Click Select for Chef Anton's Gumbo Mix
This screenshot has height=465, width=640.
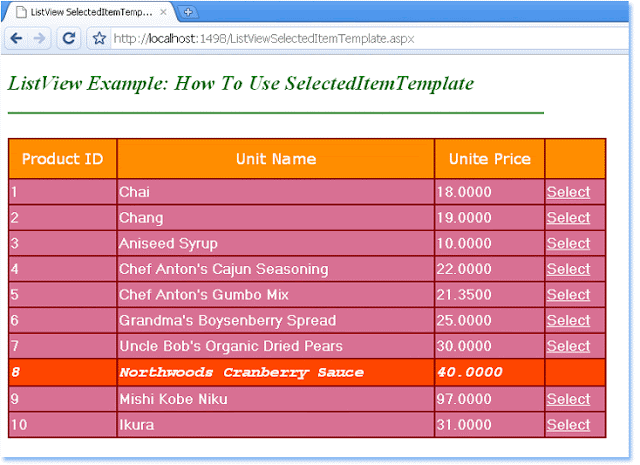(x=569, y=295)
